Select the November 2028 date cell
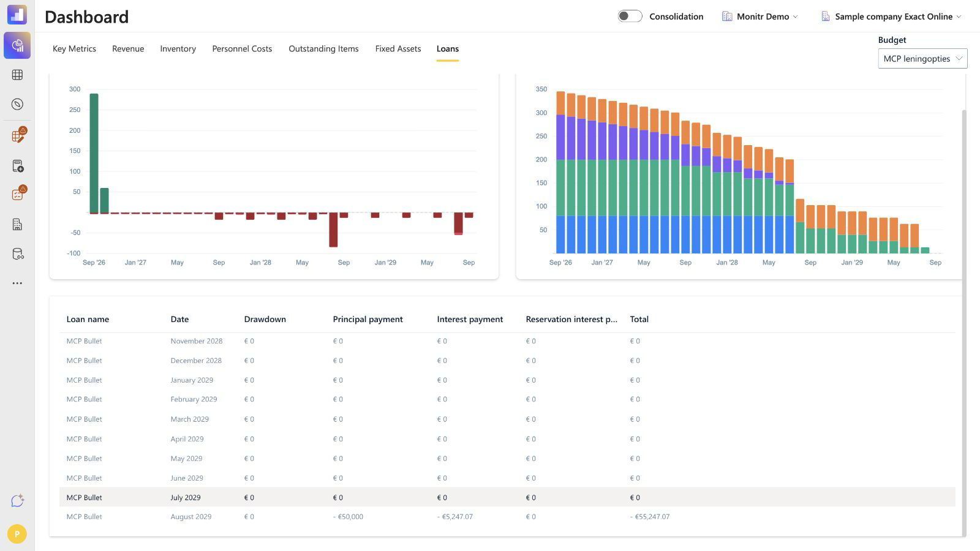This screenshot has width=980, height=551. pyautogui.click(x=197, y=341)
